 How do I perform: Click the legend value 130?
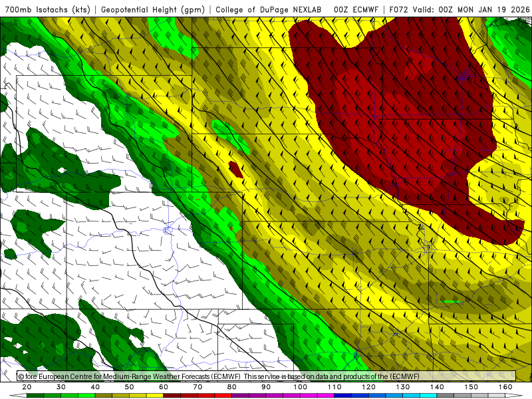coord(403,387)
